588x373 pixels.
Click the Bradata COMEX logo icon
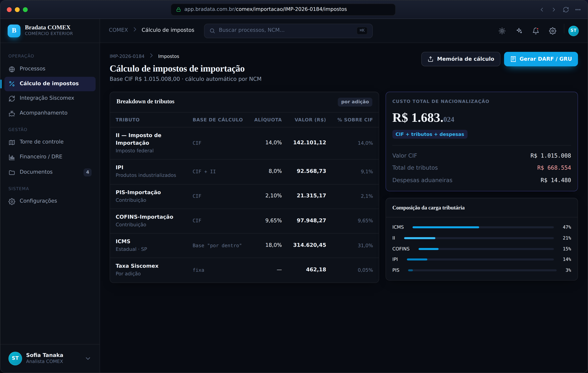tap(14, 31)
